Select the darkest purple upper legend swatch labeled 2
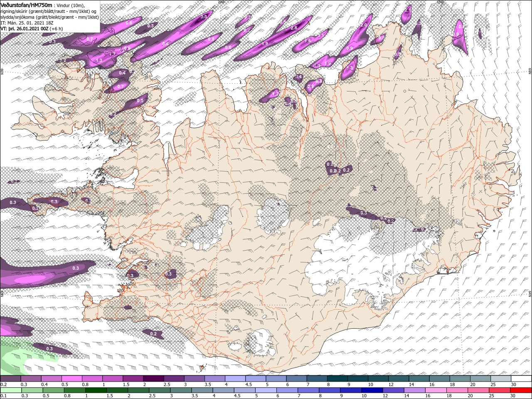Screen dimensions: 532x399 point(153,379)
